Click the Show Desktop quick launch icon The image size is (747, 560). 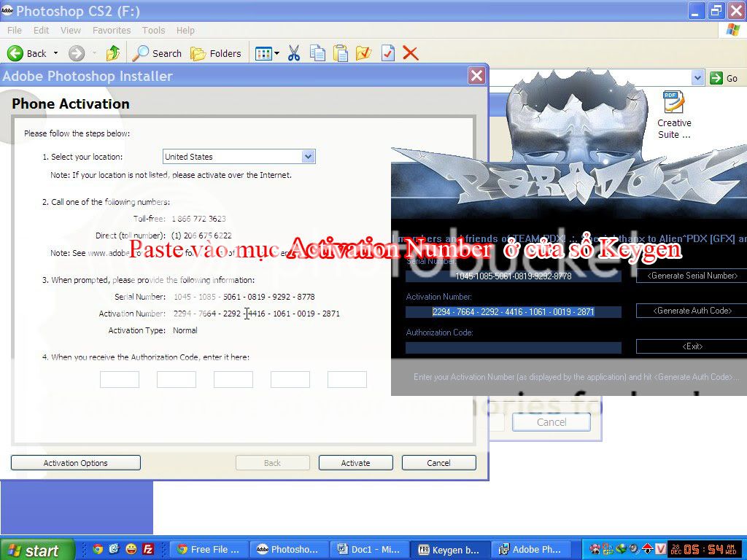[x=115, y=549]
